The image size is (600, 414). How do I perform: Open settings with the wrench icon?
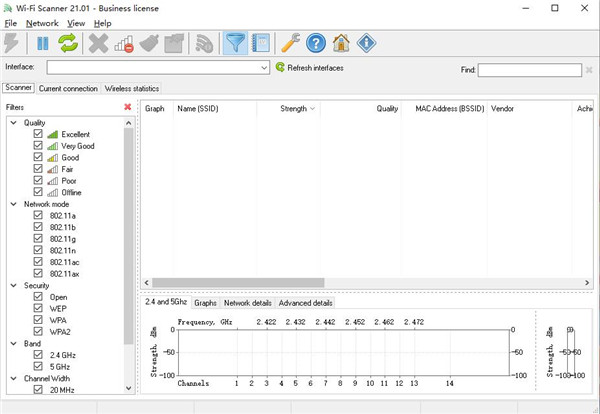[x=290, y=43]
